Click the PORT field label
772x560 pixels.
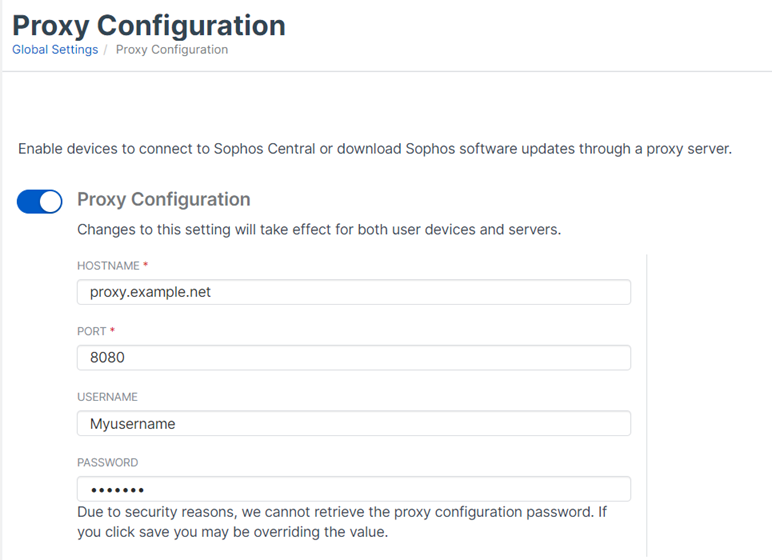[91, 331]
